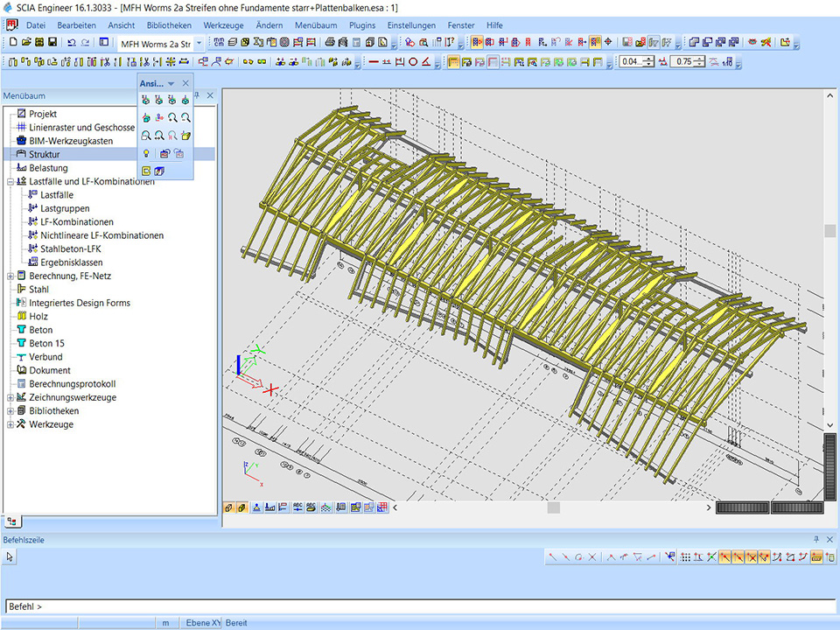The width and height of the screenshot is (840, 630).
Task: Open the MFH Worms project dropdown
Action: pyautogui.click(x=199, y=43)
